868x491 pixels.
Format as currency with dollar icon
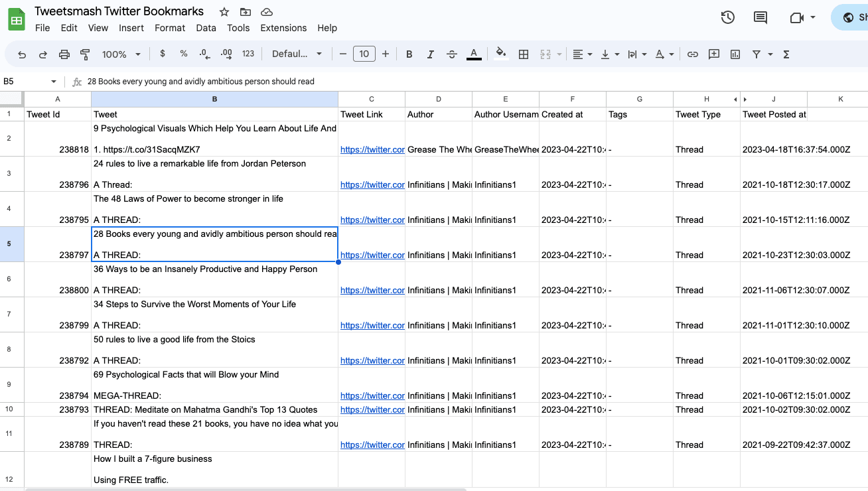coord(163,54)
